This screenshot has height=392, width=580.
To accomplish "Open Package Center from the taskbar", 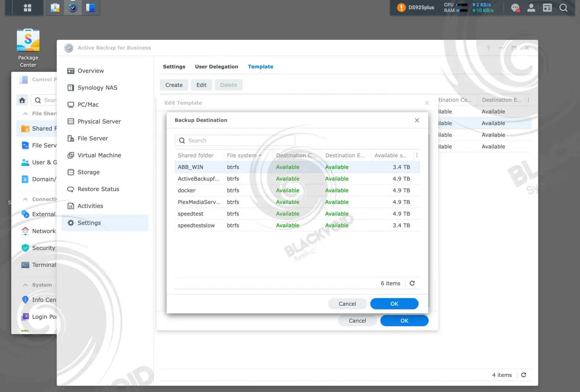I will 55,7.
